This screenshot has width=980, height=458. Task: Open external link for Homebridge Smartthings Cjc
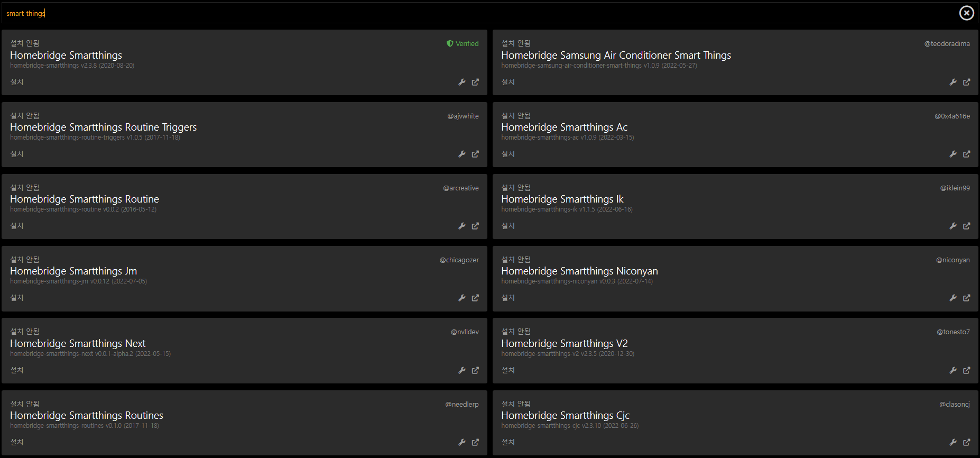coord(966,442)
